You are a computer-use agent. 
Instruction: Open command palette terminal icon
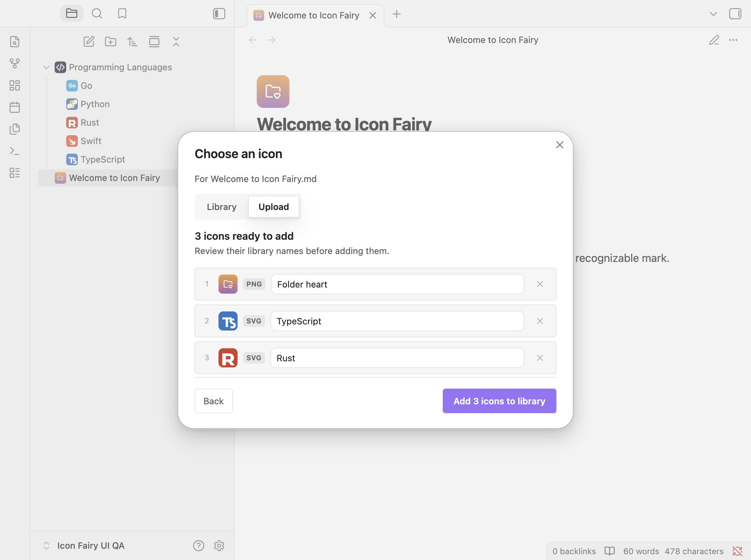(15, 151)
